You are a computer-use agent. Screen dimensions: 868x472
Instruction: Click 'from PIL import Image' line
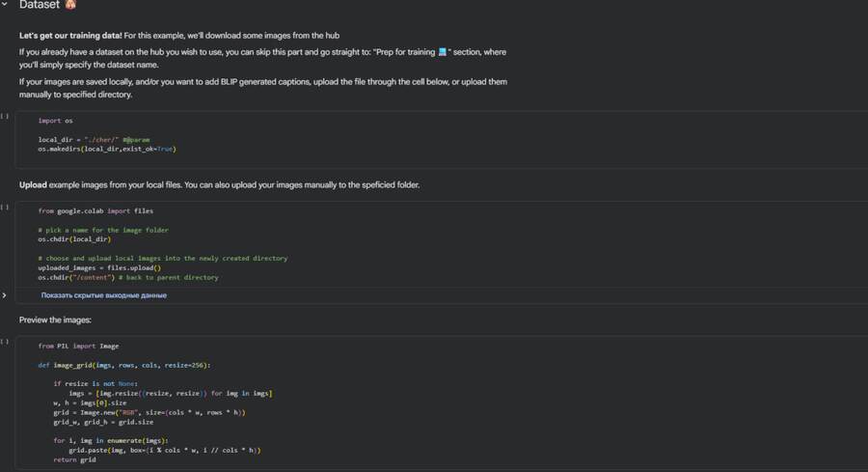(x=79, y=347)
